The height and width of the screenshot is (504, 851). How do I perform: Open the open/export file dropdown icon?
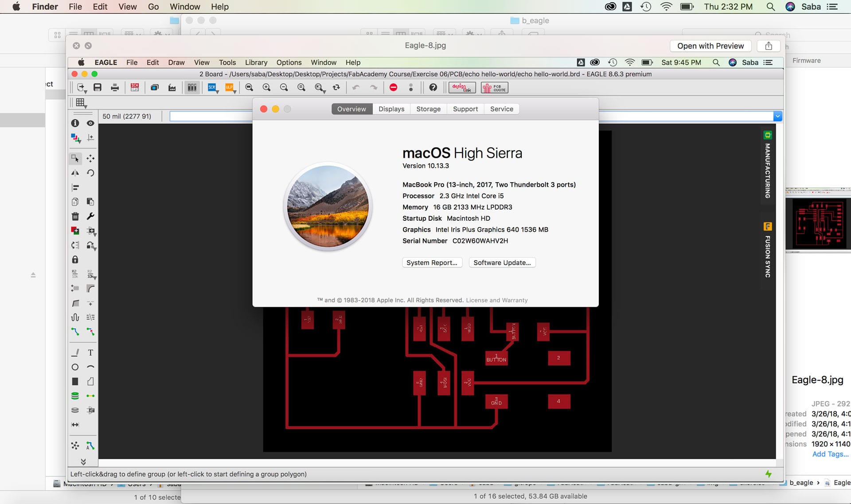pyautogui.click(x=82, y=88)
